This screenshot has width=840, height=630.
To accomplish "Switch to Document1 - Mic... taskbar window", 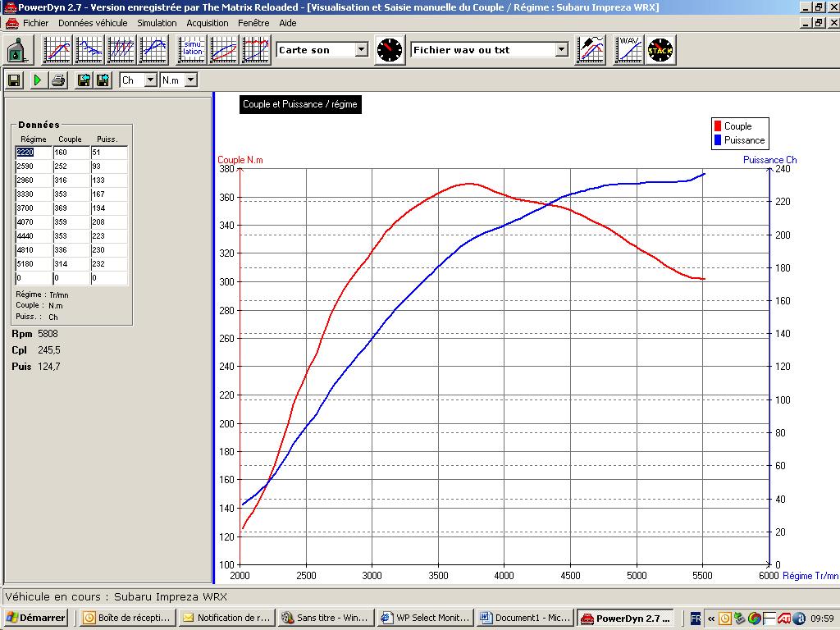I will pos(525,618).
